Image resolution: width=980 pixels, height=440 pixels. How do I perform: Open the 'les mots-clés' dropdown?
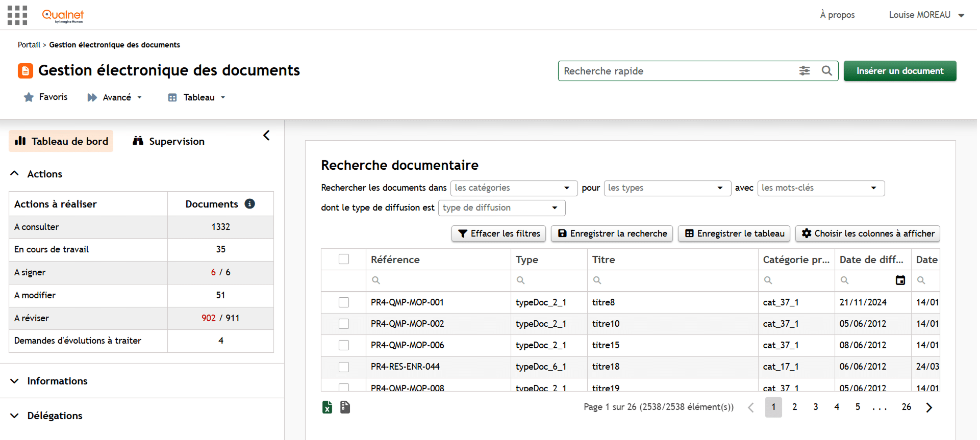click(x=821, y=188)
